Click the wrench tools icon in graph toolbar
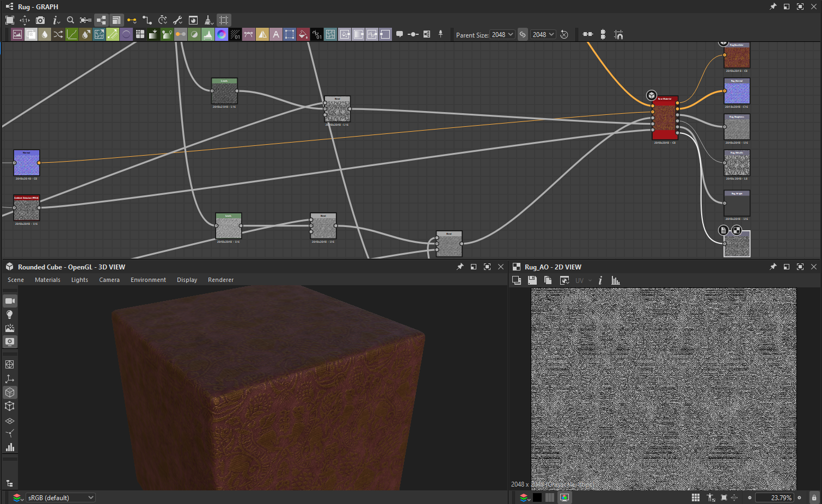822x504 pixels. (177, 20)
